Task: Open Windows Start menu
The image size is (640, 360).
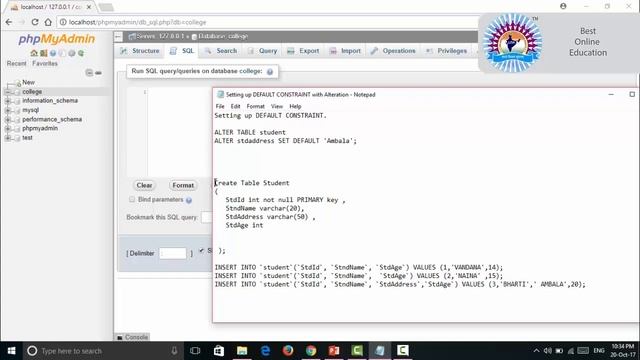Action: [x=11, y=351]
